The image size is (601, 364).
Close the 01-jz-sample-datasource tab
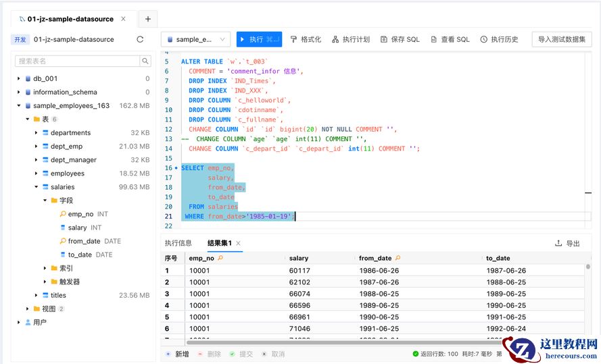pyautogui.click(x=123, y=19)
